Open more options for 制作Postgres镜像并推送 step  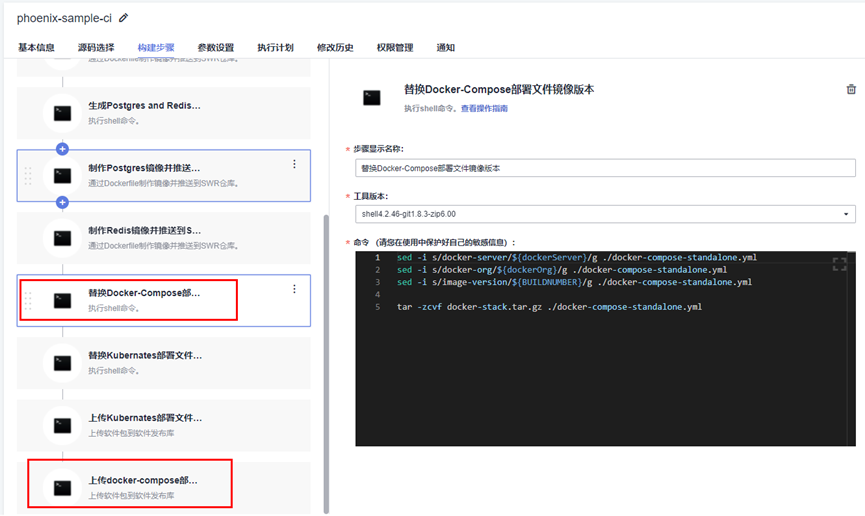tap(294, 164)
